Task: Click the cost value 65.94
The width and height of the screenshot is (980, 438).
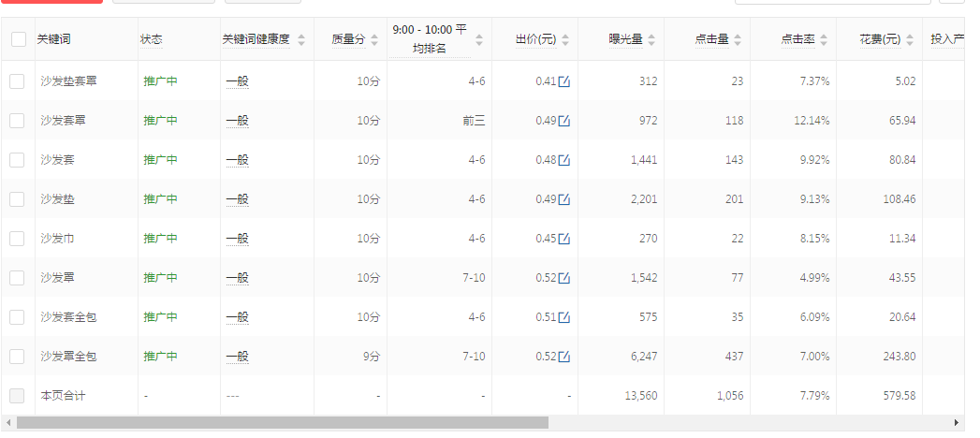Action: (x=902, y=121)
